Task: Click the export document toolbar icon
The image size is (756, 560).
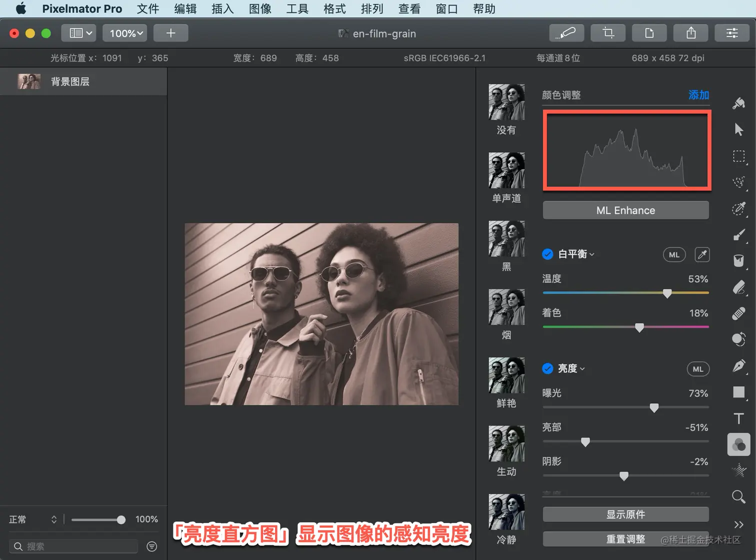Action: [649, 33]
